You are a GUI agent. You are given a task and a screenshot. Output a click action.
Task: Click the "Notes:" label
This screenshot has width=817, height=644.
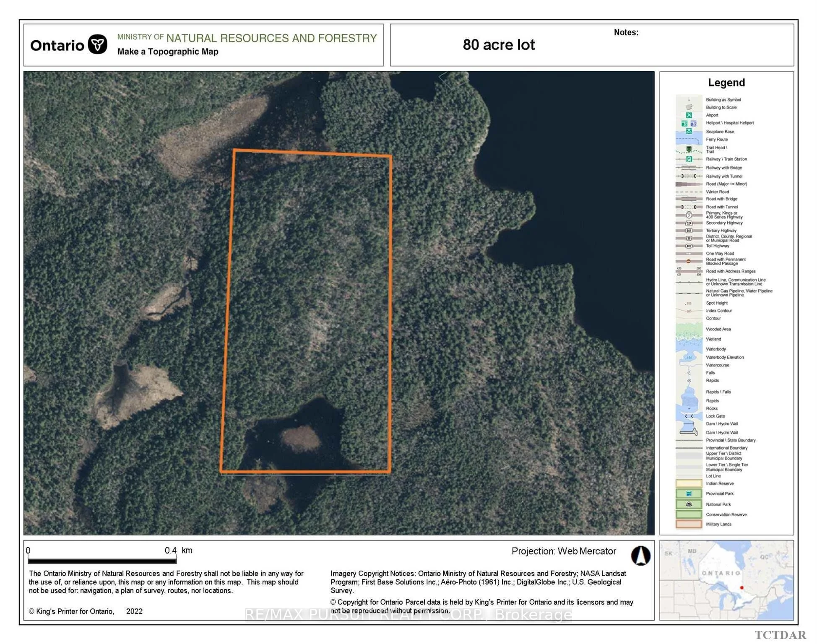click(x=626, y=32)
